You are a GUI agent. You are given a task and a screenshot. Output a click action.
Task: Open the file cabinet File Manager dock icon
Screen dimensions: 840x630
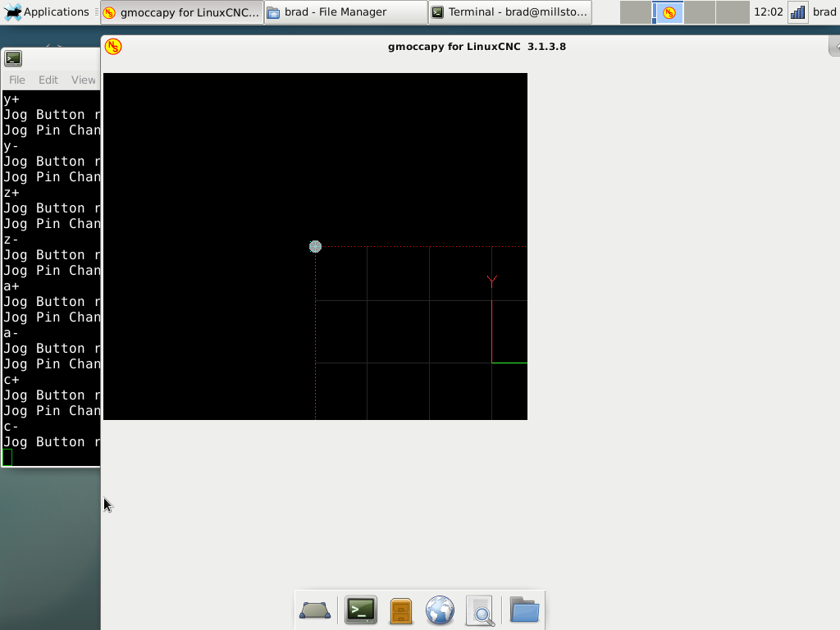tap(400, 610)
